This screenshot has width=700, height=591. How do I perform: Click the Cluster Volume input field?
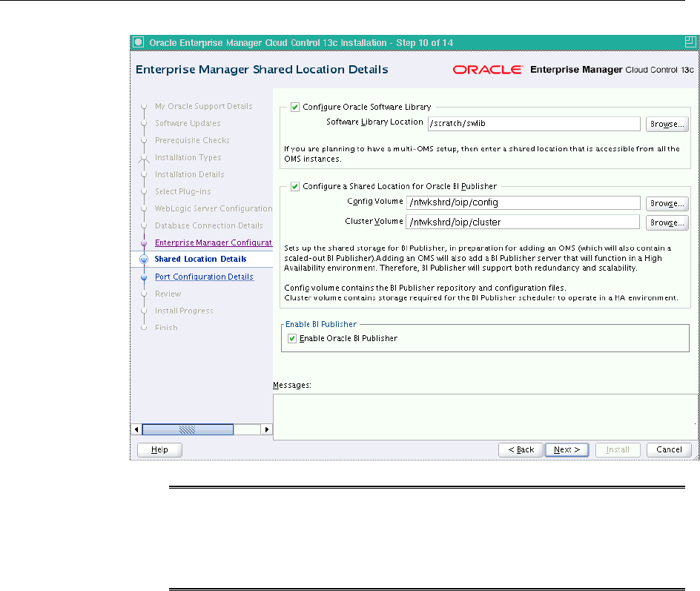point(523,222)
